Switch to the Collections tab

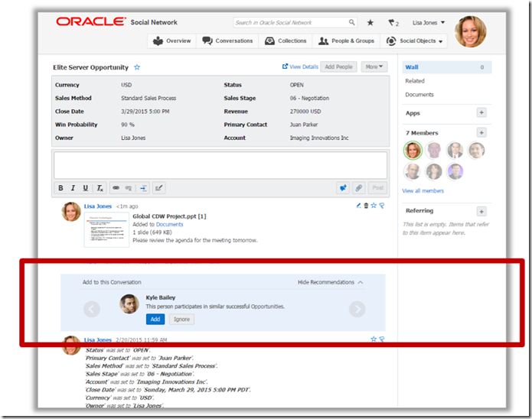coord(286,41)
